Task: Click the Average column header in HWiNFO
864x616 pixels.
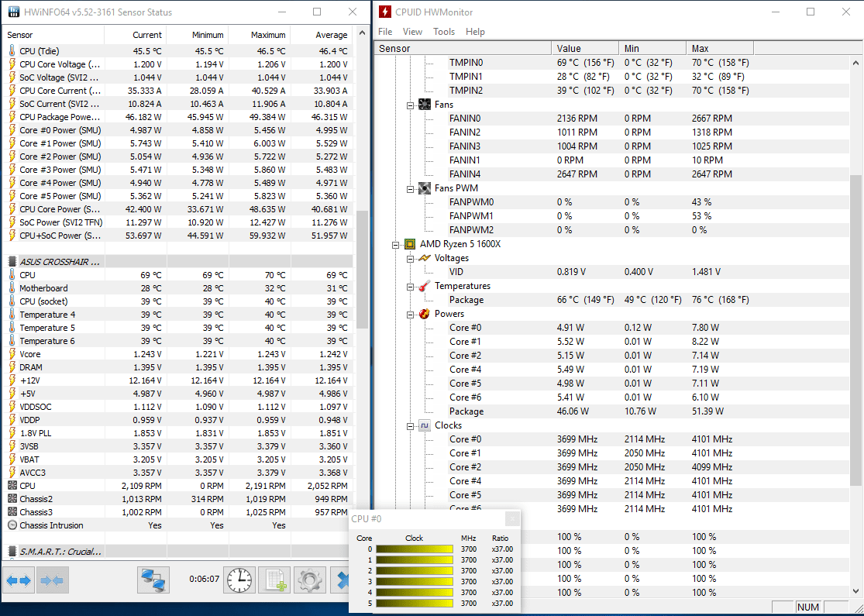Action: [322, 35]
